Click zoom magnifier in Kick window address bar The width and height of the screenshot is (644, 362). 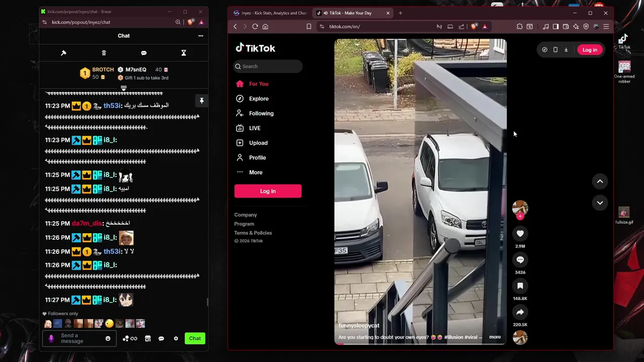178,22
